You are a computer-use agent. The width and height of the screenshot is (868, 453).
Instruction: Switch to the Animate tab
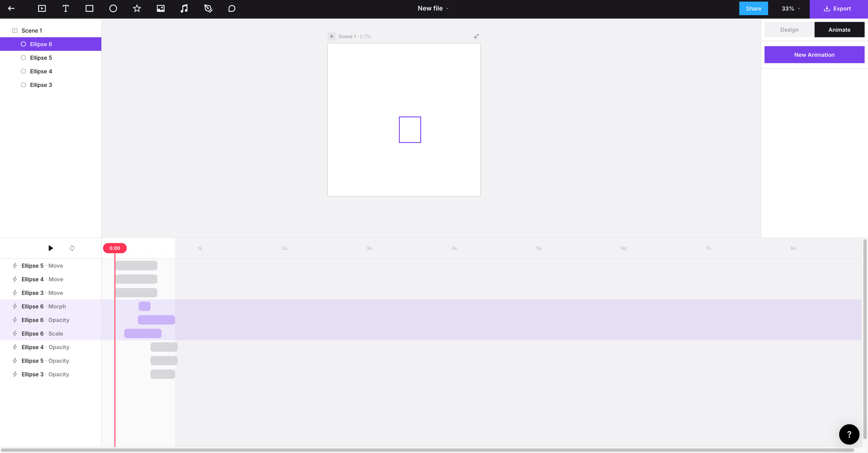839,30
